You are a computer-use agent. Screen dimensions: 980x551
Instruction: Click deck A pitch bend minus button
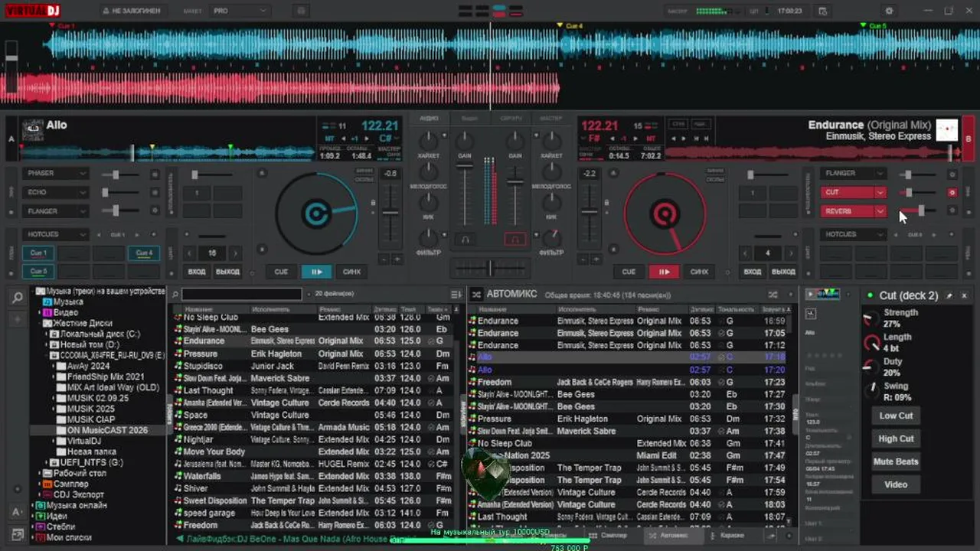pos(384,259)
